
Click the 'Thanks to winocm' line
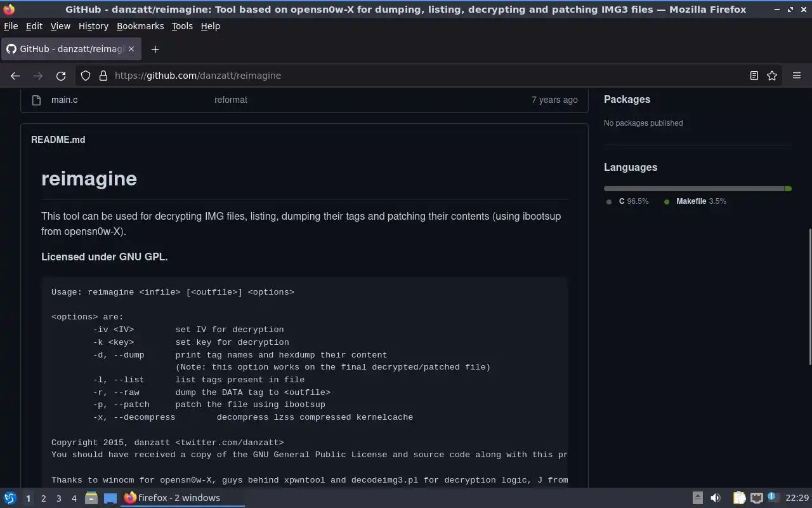(310, 480)
